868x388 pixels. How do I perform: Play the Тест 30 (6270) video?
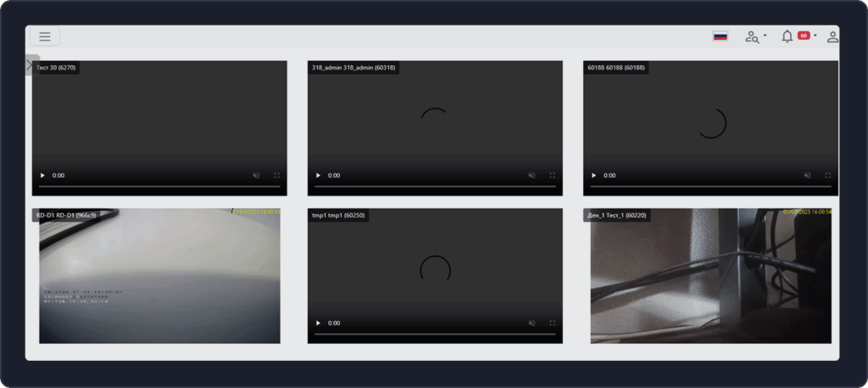[42, 175]
